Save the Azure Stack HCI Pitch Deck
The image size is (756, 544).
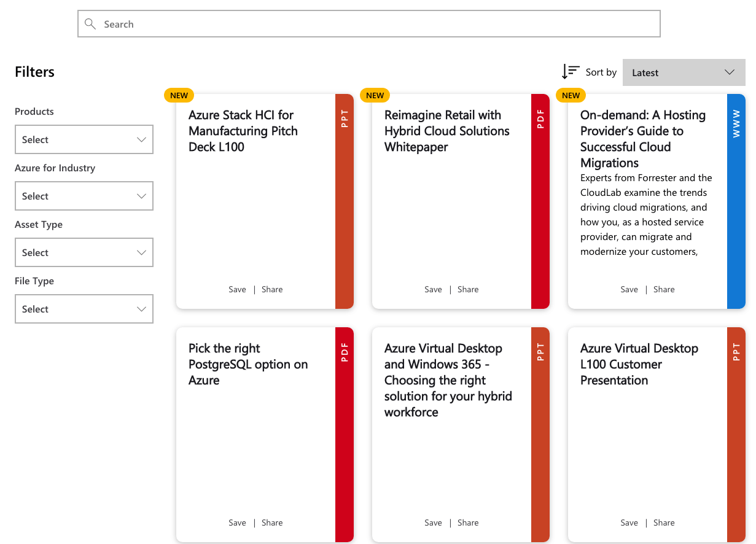(x=237, y=289)
